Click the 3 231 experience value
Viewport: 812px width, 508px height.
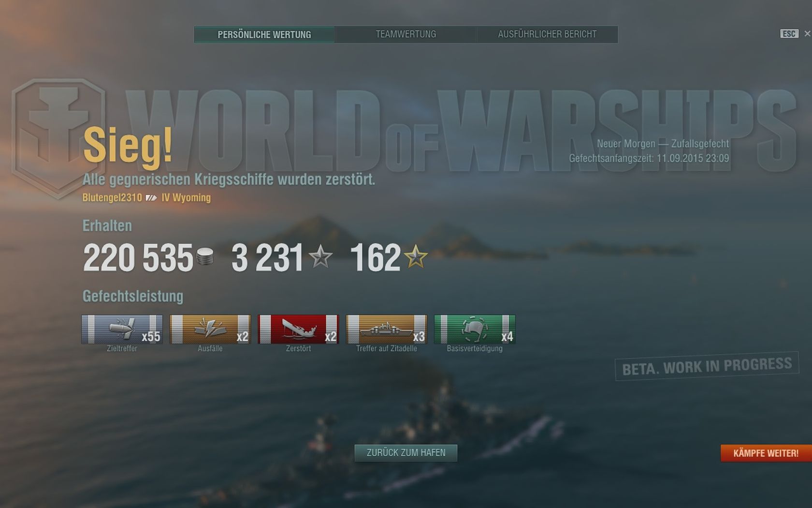coord(267,257)
